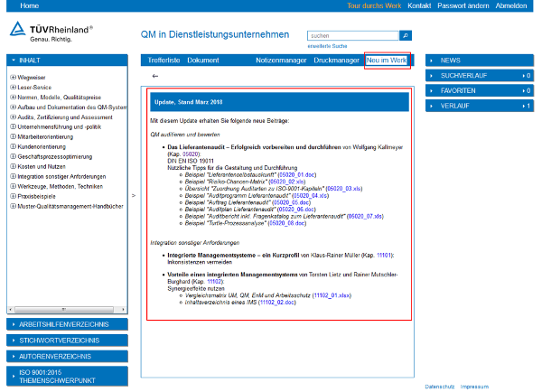Click the INHALT horizontal scrollbar thumb
The width and height of the screenshot is (542, 392).
click(64, 310)
